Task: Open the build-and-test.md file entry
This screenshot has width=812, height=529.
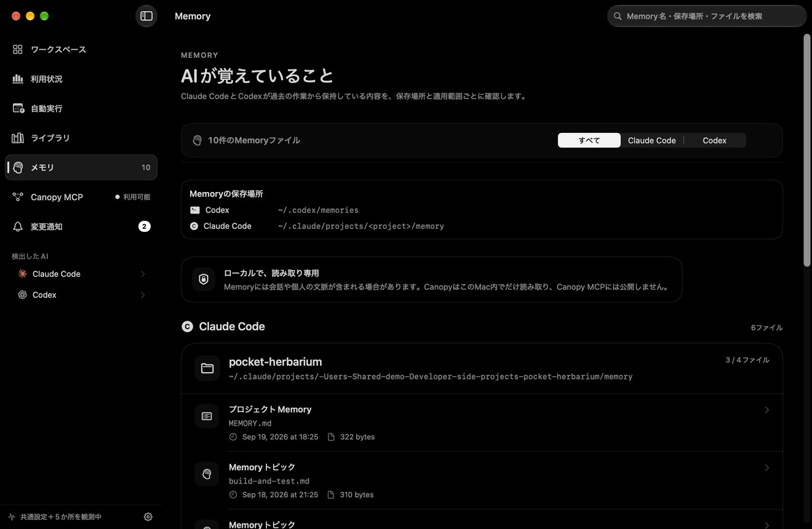Action: [x=482, y=480]
